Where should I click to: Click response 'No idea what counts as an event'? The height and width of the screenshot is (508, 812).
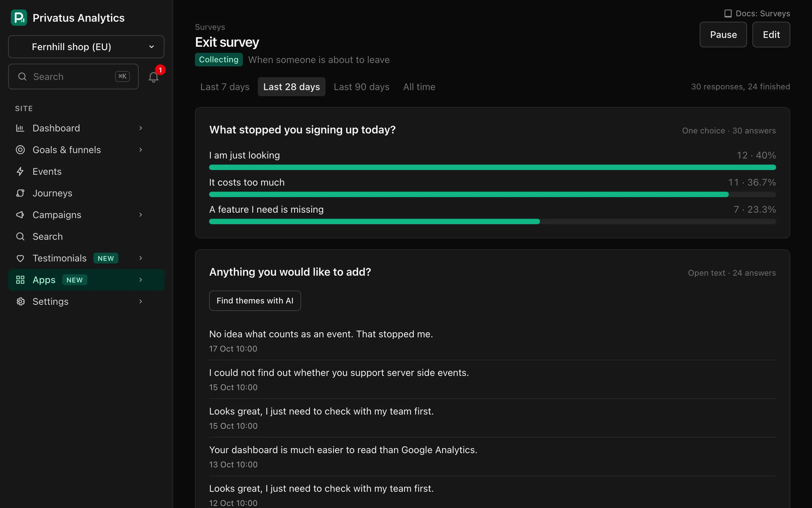click(321, 334)
